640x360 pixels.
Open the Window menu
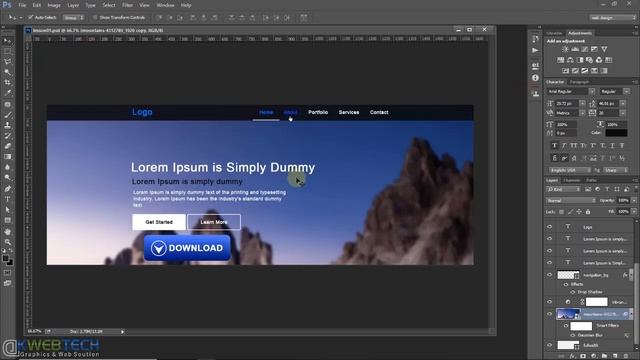(x=165, y=5)
